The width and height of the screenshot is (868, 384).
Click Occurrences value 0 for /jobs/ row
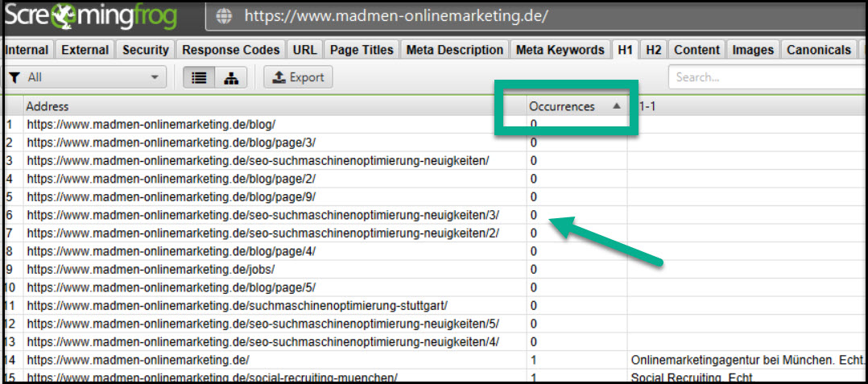[534, 270]
